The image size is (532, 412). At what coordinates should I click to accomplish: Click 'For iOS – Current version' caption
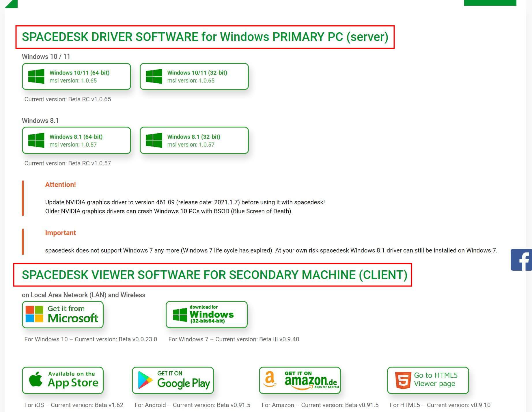tap(74, 405)
